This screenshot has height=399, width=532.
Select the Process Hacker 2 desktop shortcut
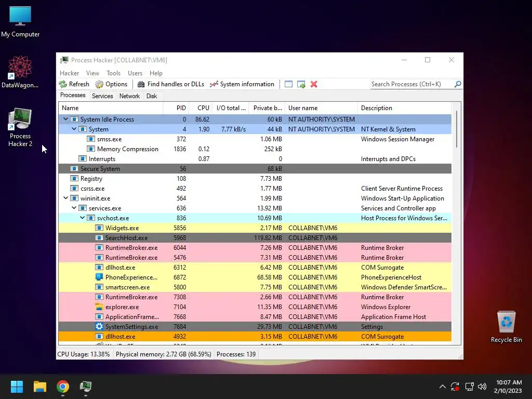[20, 127]
